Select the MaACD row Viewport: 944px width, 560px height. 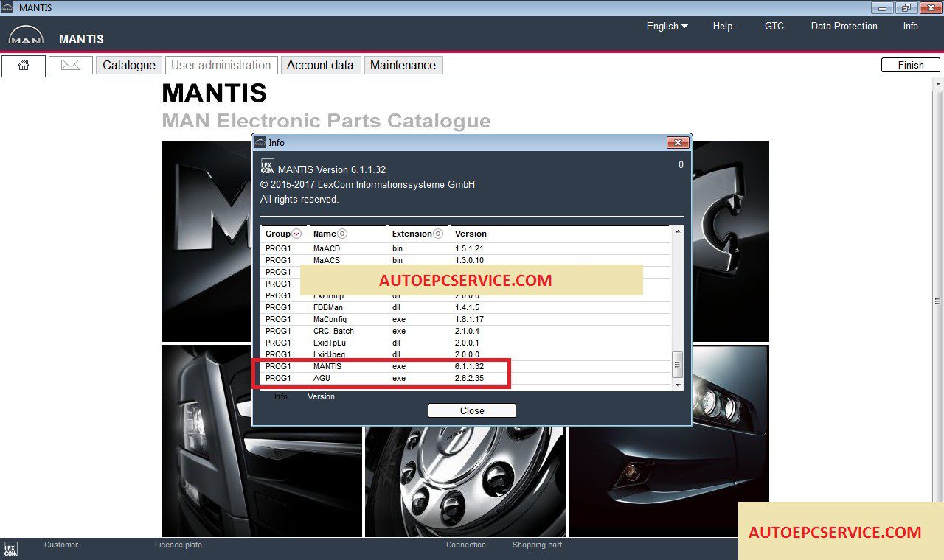click(x=466, y=248)
